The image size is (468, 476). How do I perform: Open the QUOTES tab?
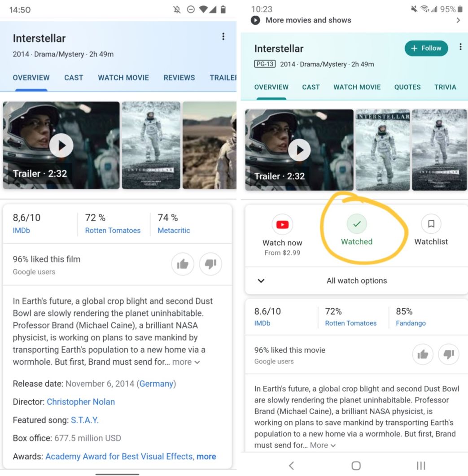(x=407, y=87)
